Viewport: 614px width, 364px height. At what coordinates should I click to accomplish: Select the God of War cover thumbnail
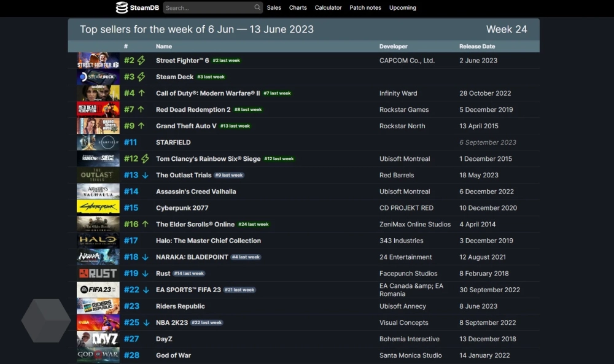pos(98,355)
